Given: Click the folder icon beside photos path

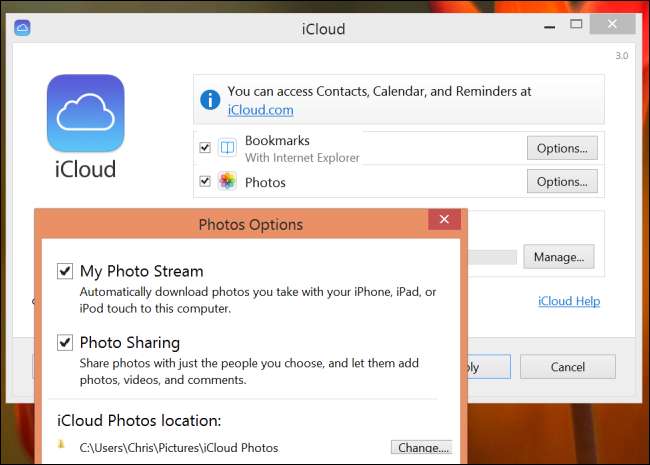Looking at the screenshot, I should (x=61, y=444).
